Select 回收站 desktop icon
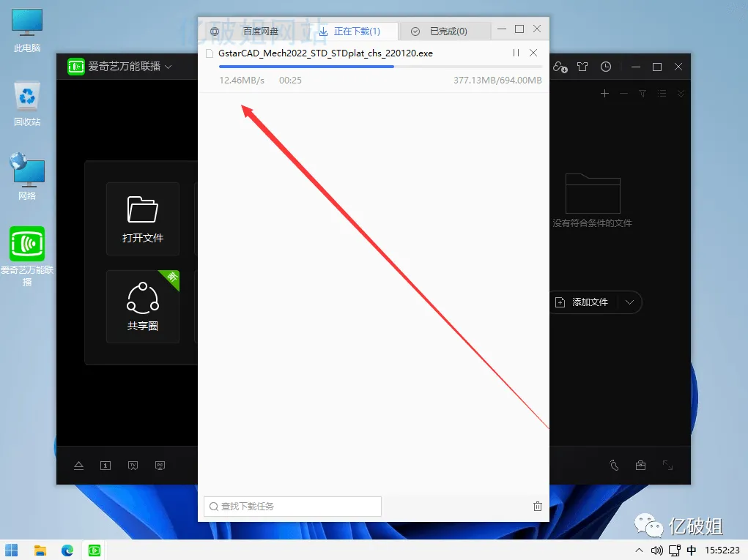Image resolution: width=748 pixels, height=560 pixels. [26, 105]
